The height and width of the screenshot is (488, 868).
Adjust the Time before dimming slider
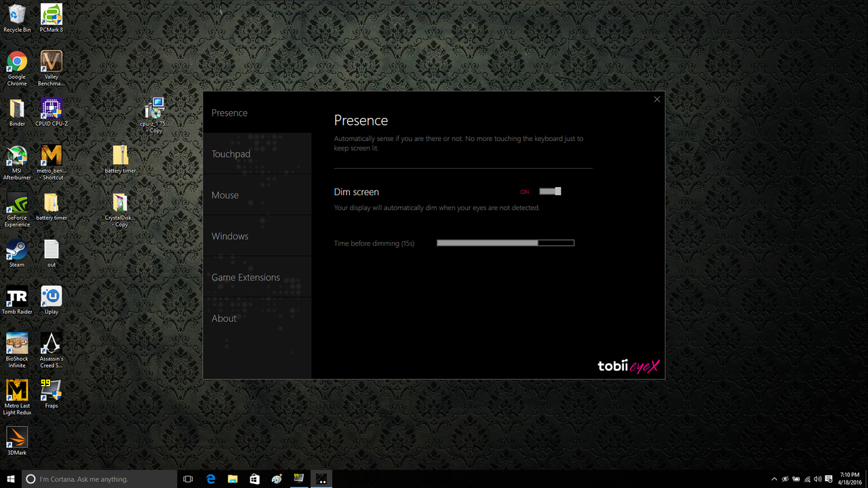[x=505, y=243]
